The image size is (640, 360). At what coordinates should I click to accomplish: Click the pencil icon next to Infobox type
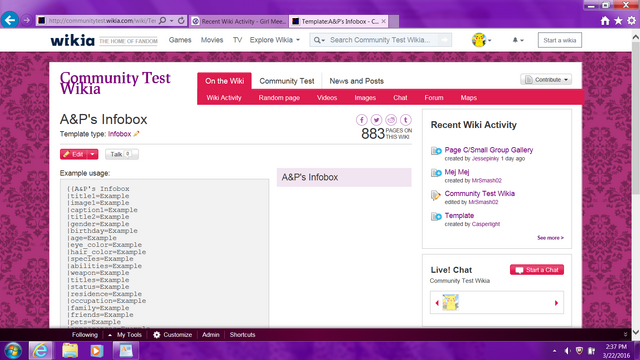coord(136,134)
